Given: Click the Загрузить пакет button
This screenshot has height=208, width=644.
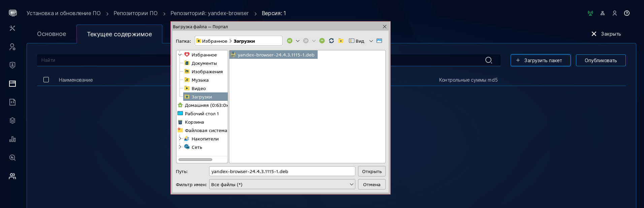Looking at the screenshot, I should [x=540, y=60].
